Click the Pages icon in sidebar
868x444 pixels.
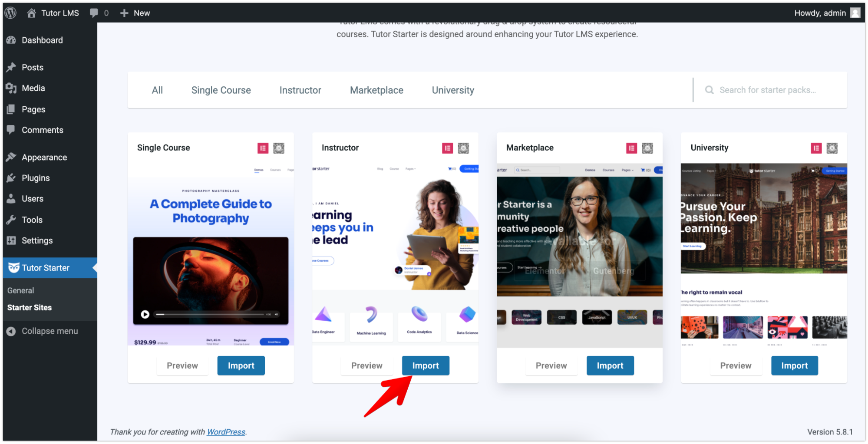coord(11,109)
